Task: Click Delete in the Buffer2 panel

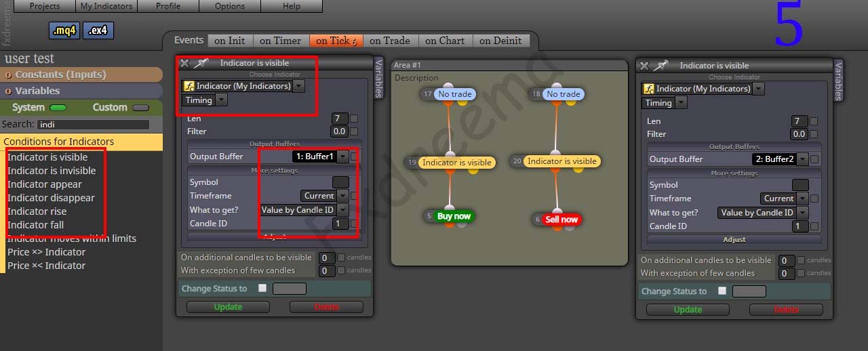Action: point(787,310)
